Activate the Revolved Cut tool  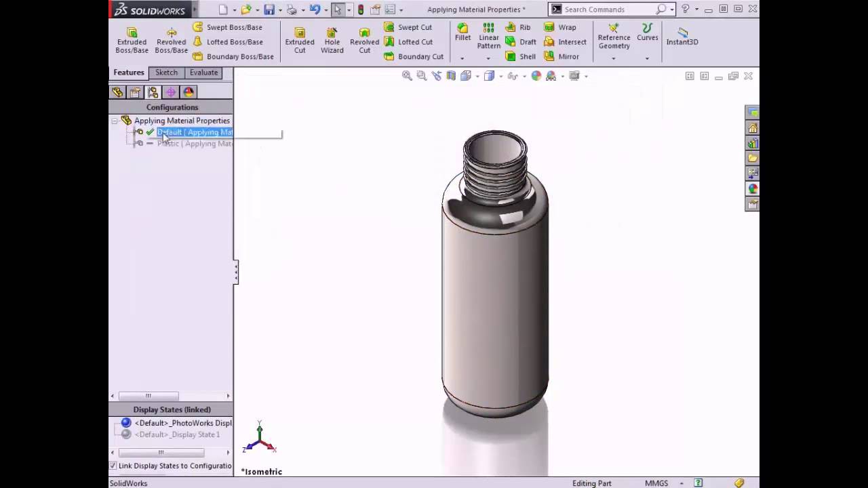(x=364, y=37)
